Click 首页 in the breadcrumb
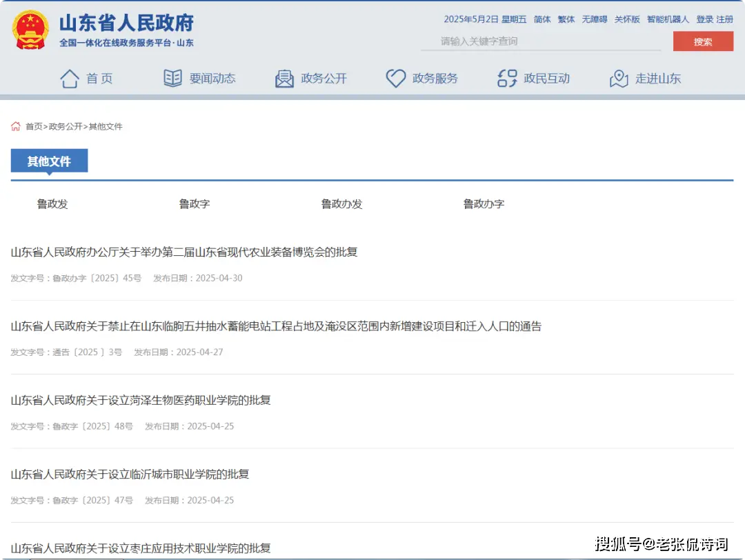This screenshot has width=745, height=560. click(x=34, y=126)
